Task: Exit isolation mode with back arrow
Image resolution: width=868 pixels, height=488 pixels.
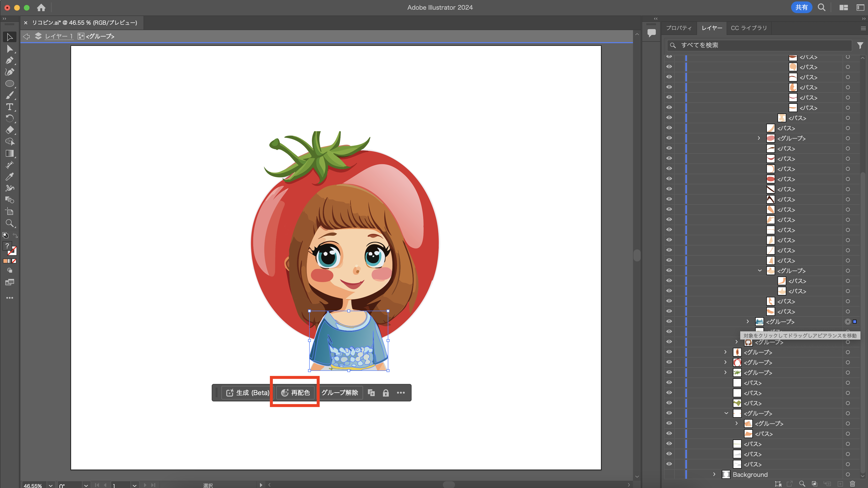Action: 26,36
